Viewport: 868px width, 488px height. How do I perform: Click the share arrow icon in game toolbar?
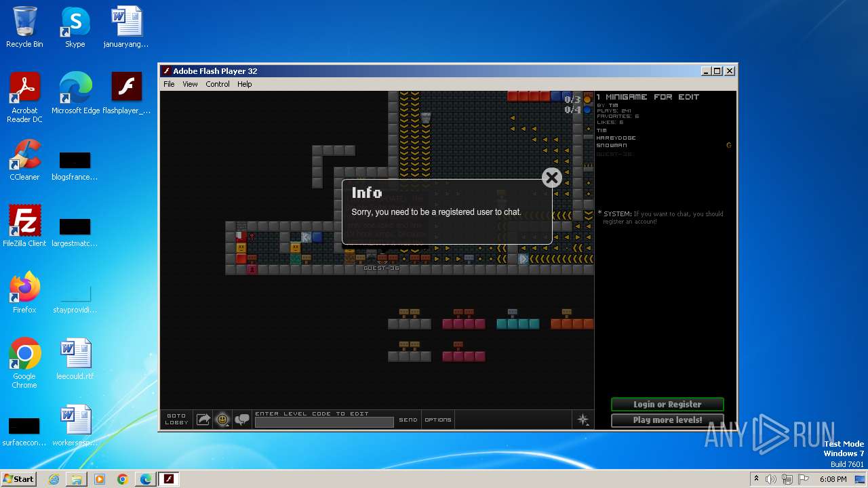coord(203,420)
